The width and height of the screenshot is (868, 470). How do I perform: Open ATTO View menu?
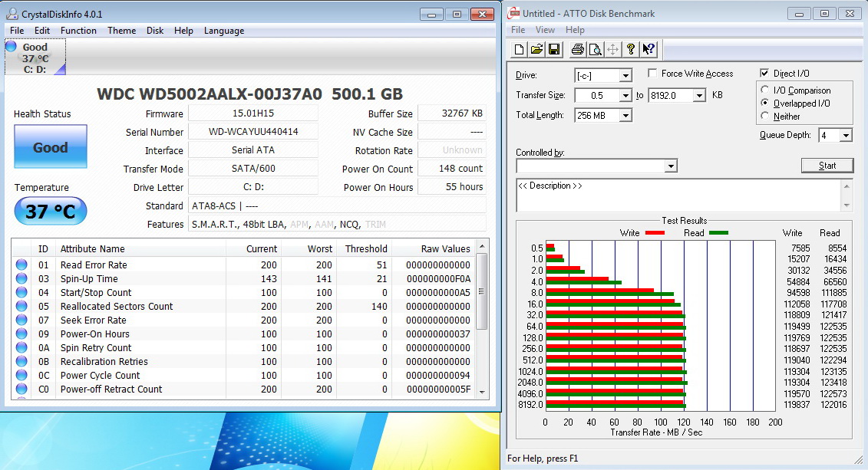545,30
